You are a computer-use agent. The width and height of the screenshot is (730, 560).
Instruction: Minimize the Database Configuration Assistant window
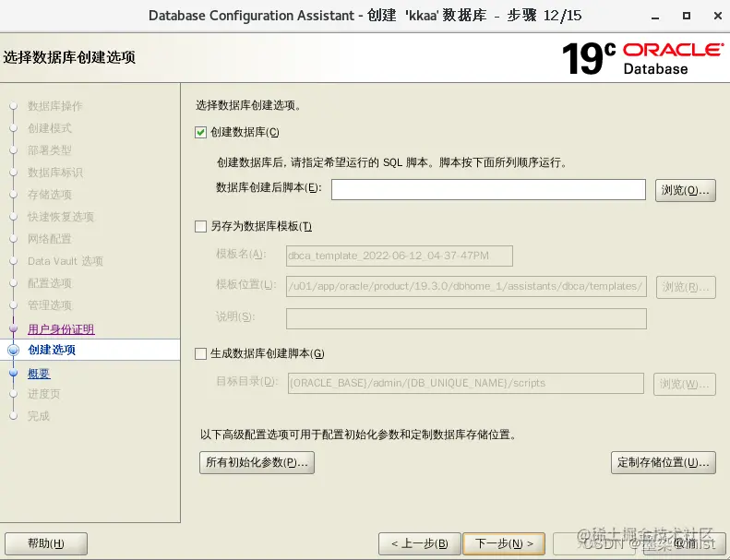[655, 17]
